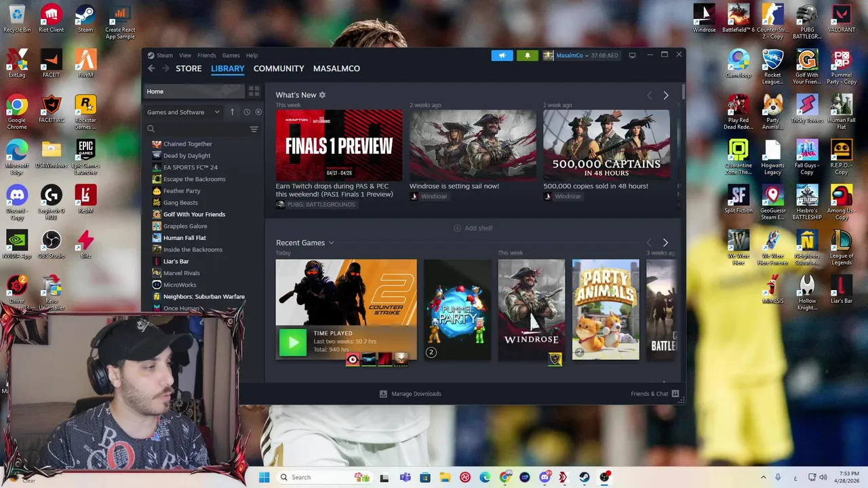Hit the green Play button for Counter-Strike 2
Screen dimensions: 868x488
(293, 343)
